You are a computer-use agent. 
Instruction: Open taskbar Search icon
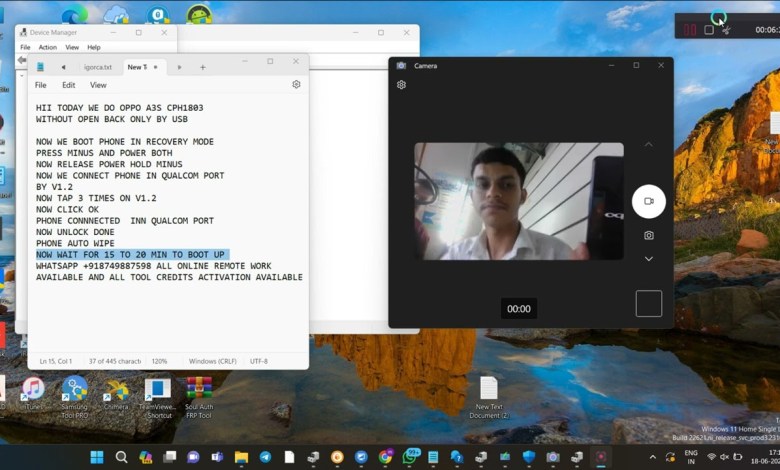click(121, 457)
